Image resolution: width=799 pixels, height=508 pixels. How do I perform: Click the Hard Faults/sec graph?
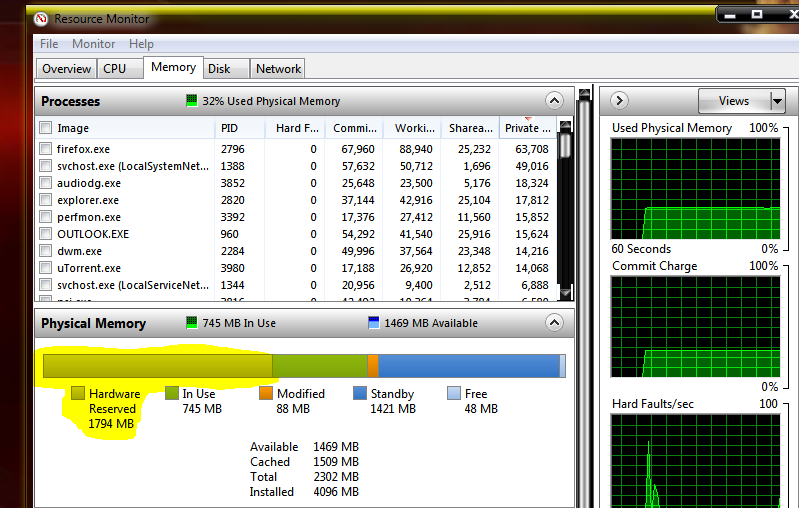tap(696, 461)
